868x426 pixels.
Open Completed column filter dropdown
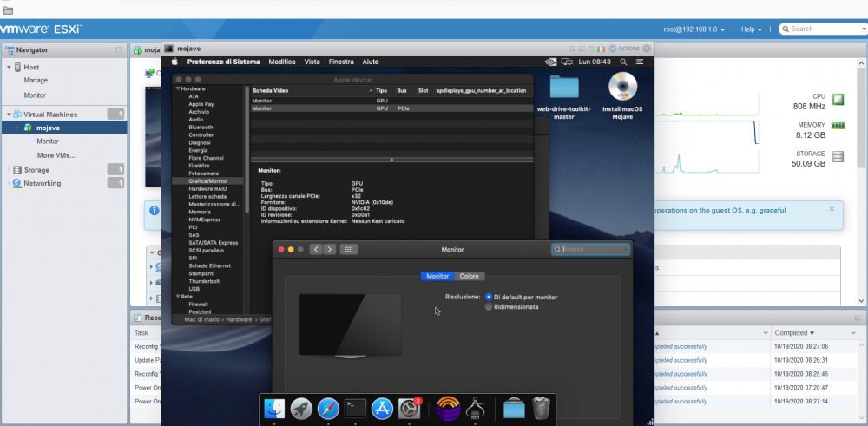[x=853, y=333]
